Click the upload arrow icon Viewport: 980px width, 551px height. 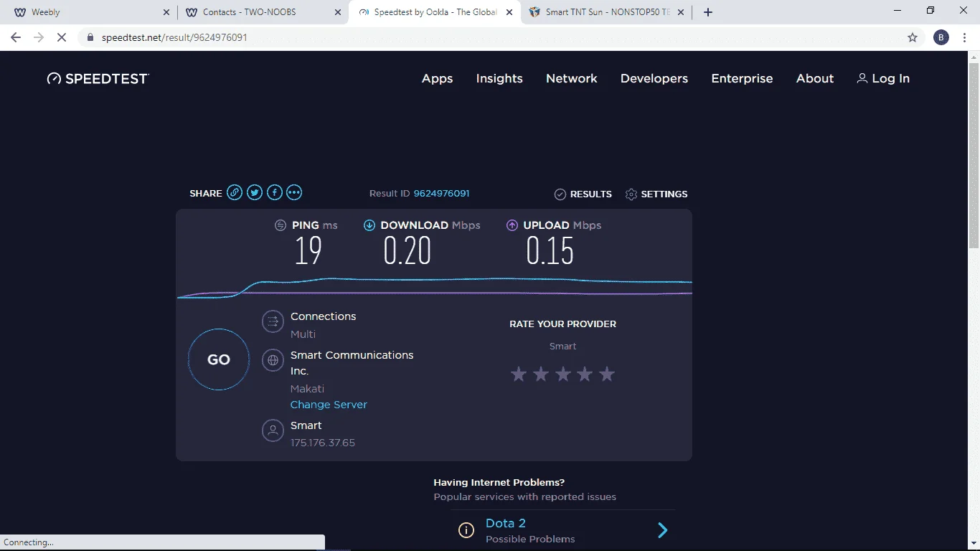(x=512, y=225)
